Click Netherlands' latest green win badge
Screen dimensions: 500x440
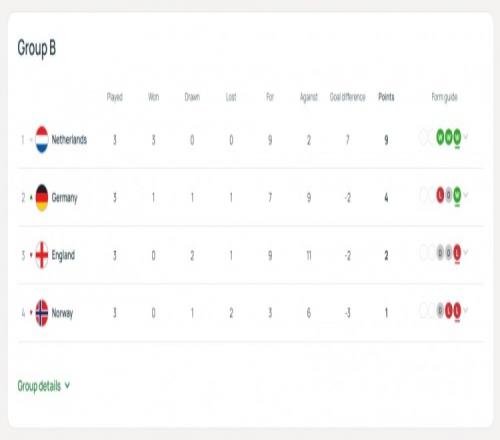tap(457, 137)
